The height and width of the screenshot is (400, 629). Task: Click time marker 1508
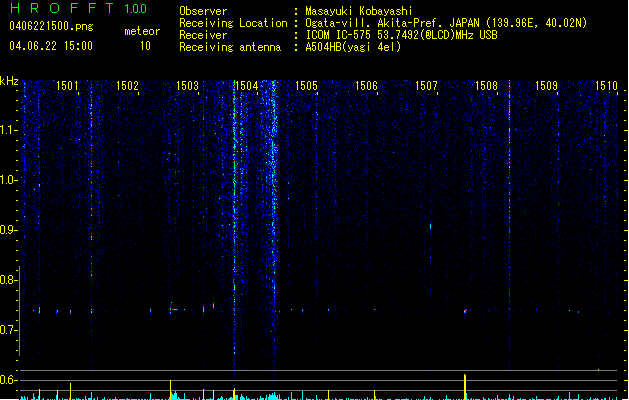(486, 86)
